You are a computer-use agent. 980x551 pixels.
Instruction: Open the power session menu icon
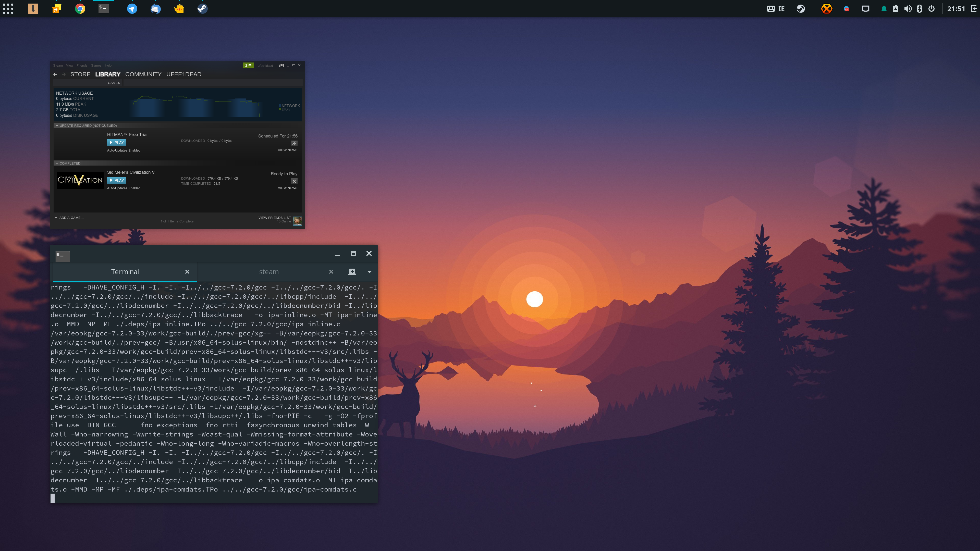(931, 8)
